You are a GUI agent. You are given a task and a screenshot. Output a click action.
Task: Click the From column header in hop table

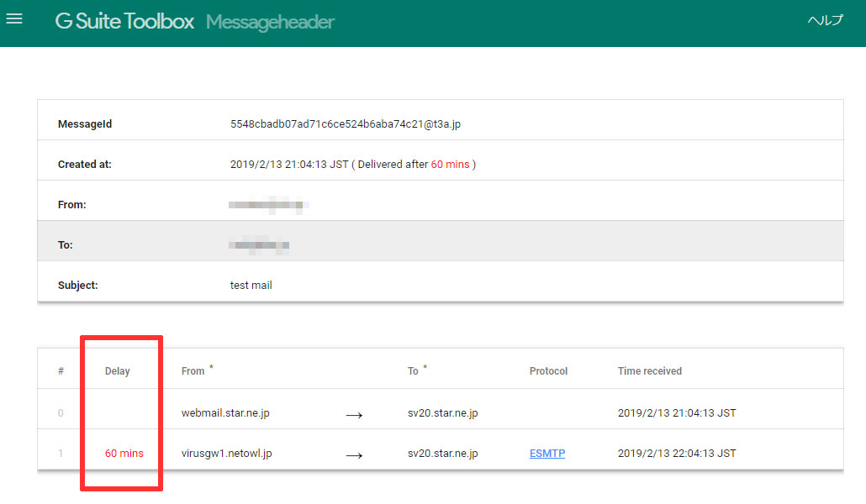click(x=193, y=371)
